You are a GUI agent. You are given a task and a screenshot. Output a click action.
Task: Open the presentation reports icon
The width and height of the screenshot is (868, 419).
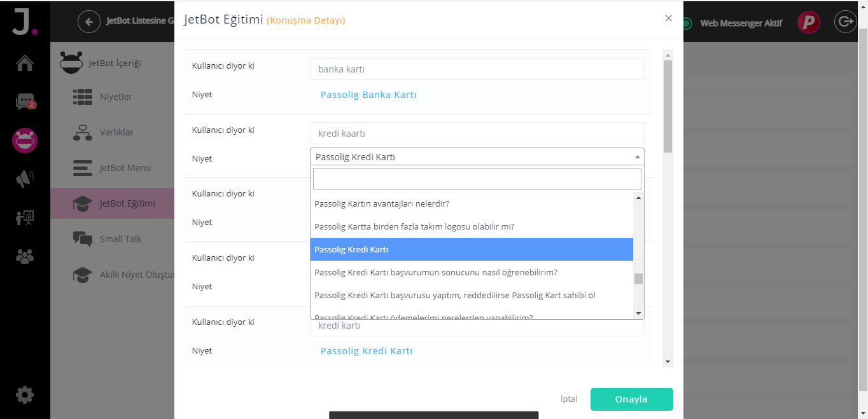click(25, 218)
